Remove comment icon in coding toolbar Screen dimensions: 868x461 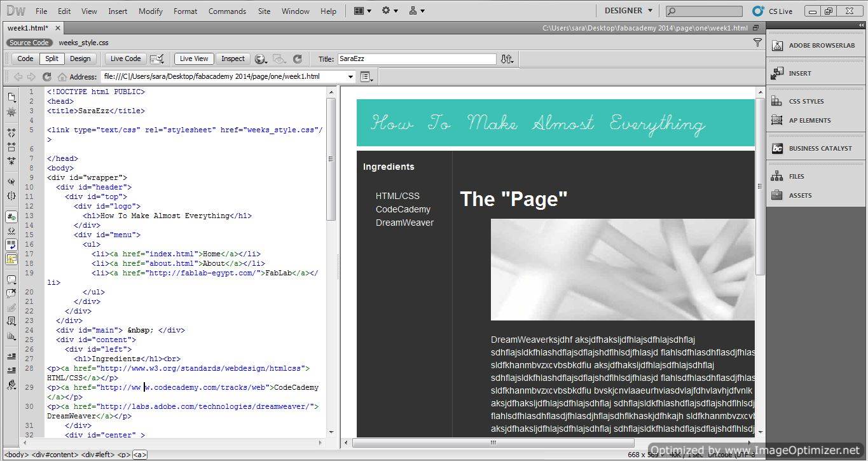click(x=11, y=294)
